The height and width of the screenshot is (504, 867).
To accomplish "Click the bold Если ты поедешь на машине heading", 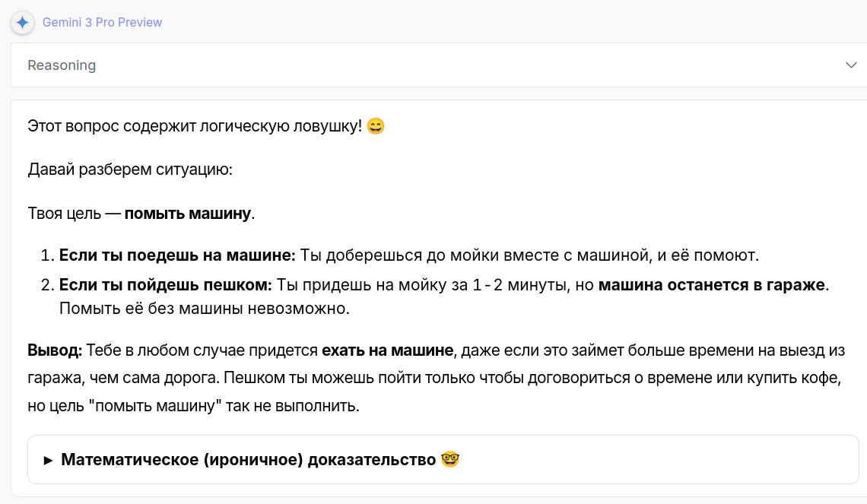I will tap(176, 255).
